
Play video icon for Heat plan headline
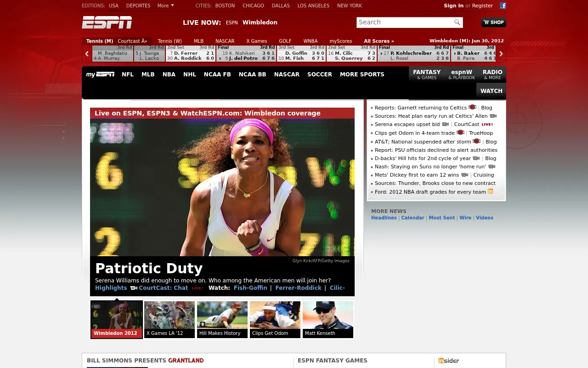[493, 116]
